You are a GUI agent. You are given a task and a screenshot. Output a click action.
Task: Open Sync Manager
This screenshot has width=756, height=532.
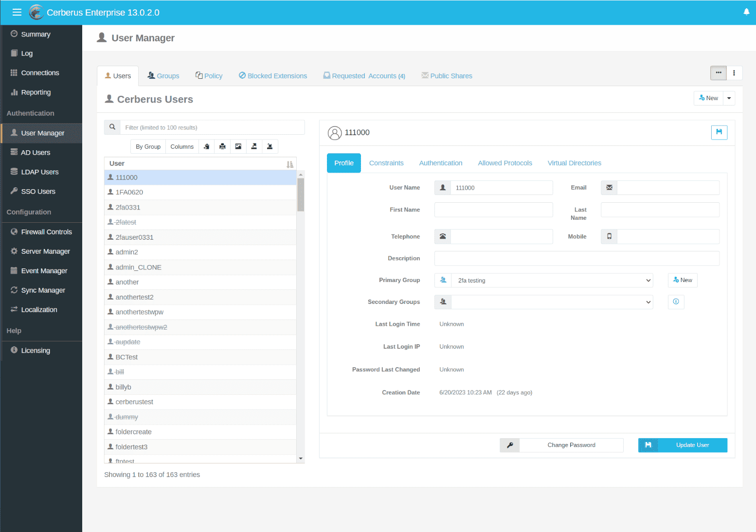[x=43, y=290]
